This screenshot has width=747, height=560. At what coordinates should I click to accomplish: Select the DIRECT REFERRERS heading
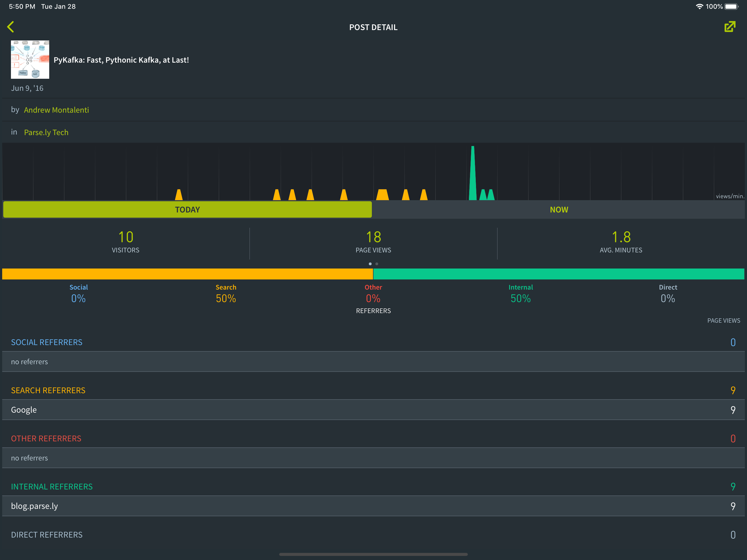click(46, 535)
